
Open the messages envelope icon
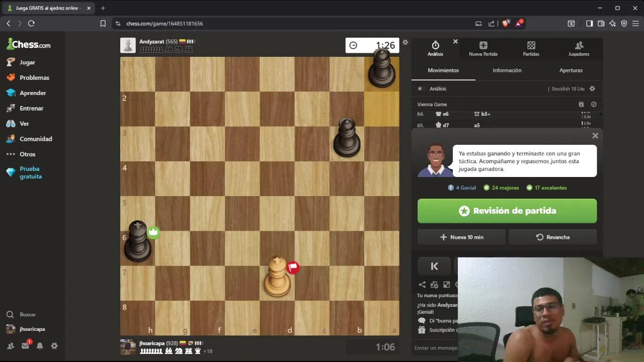[x=25, y=346]
